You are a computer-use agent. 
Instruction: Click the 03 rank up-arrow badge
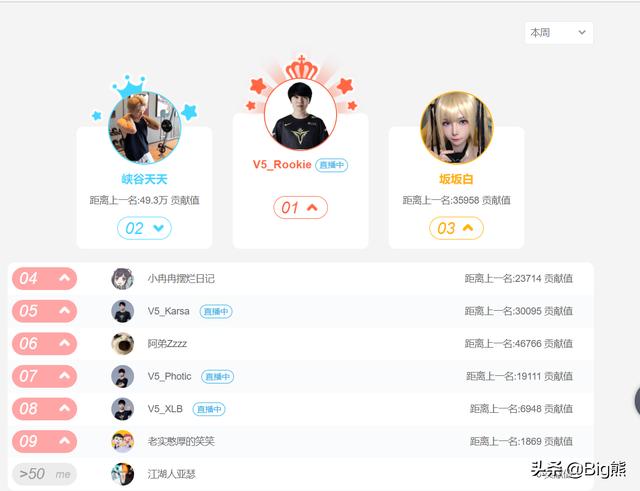(456, 228)
